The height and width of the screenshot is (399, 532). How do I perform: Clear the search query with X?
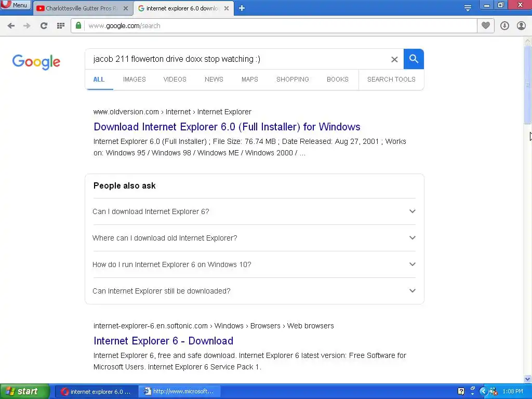(x=394, y=59)
